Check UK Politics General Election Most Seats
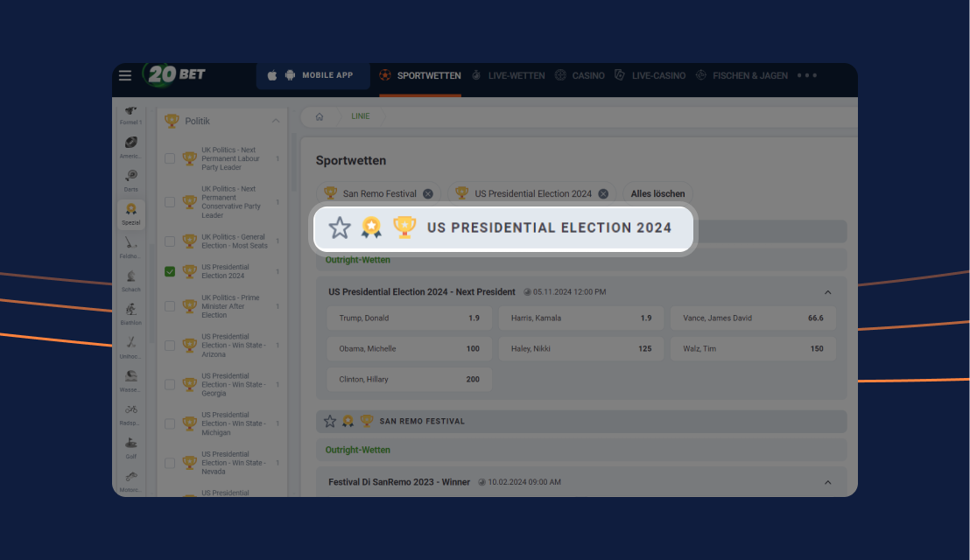This screenshot has height=560, width=970. click(x=170, y=241)
